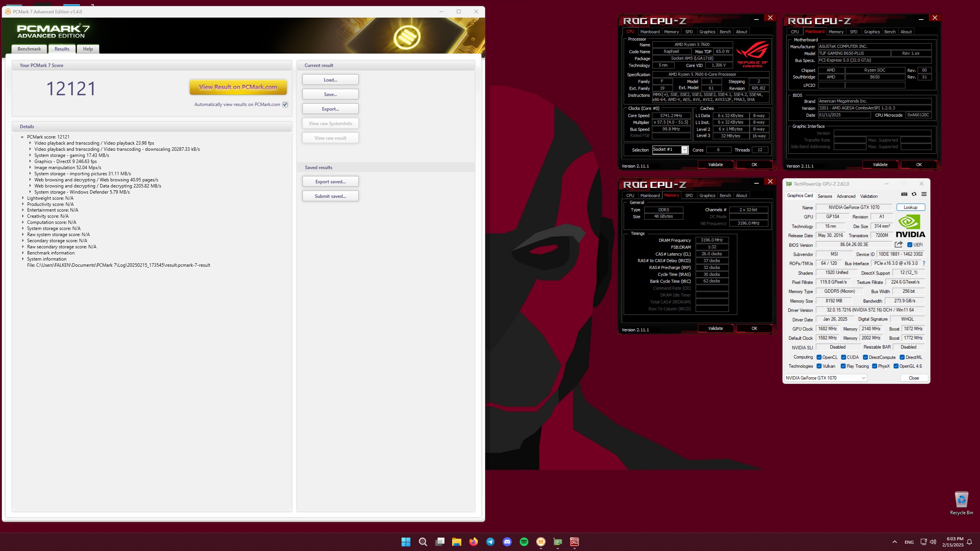This screenshot has height=551, width=980.
Task: Click View Result on PCMark.com button
Action: 238,87
